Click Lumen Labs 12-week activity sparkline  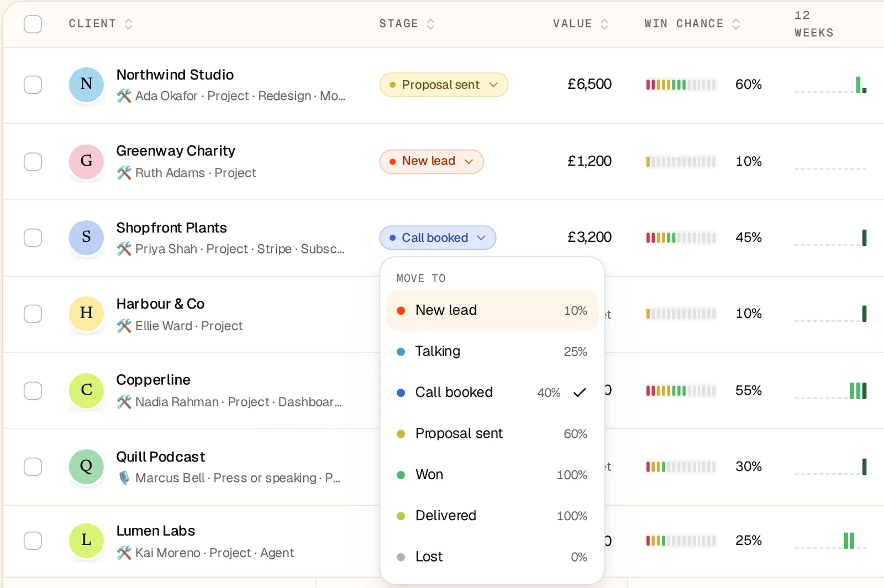pyautogui.click(x=830, y=541)
